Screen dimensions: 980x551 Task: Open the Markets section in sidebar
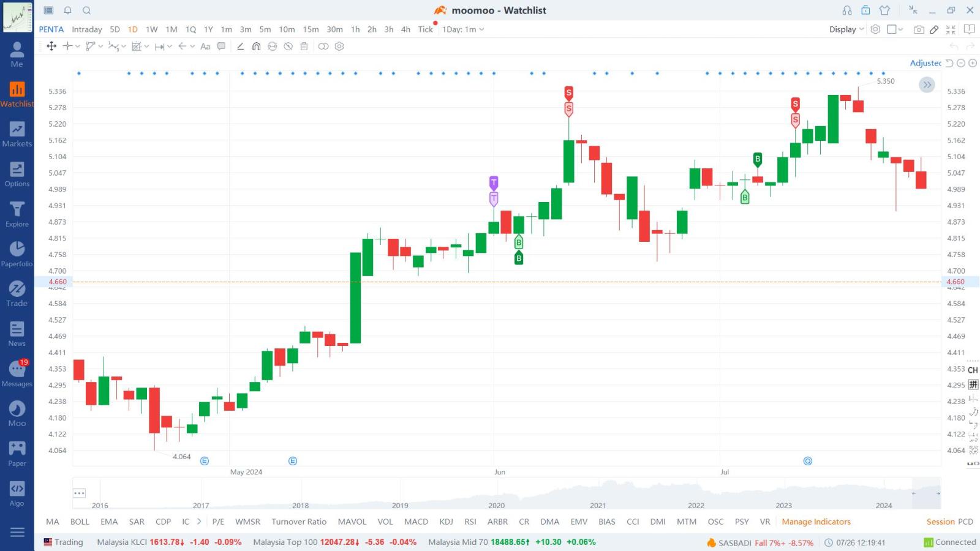pos(17,134)
